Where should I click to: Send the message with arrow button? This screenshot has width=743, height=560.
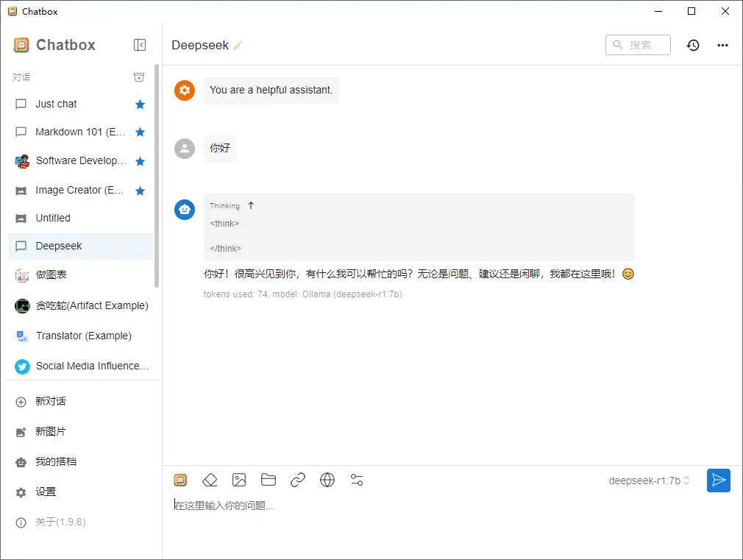pos(719,481)
